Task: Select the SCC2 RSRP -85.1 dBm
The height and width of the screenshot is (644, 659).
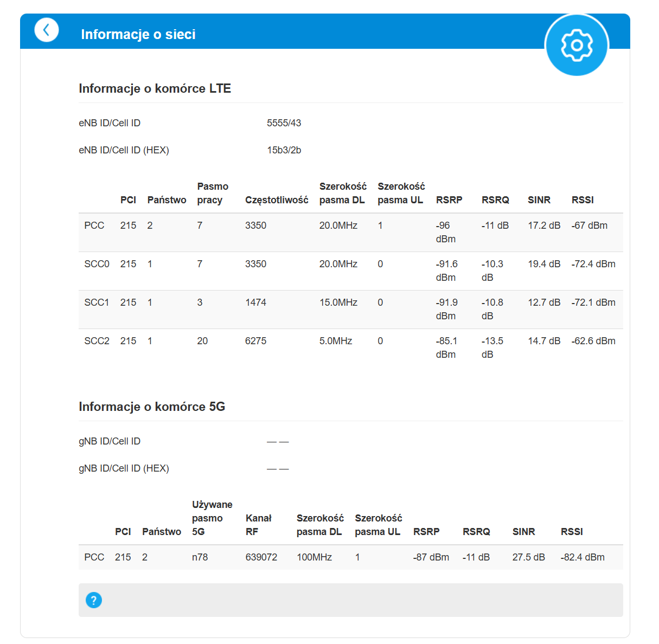Action: click(446, 347)
